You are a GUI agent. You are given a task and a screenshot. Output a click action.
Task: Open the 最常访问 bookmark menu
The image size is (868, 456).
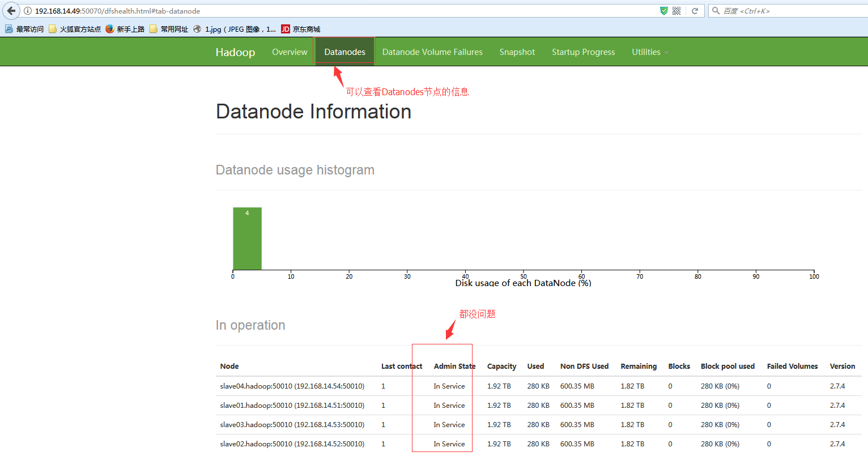point(24,29)
